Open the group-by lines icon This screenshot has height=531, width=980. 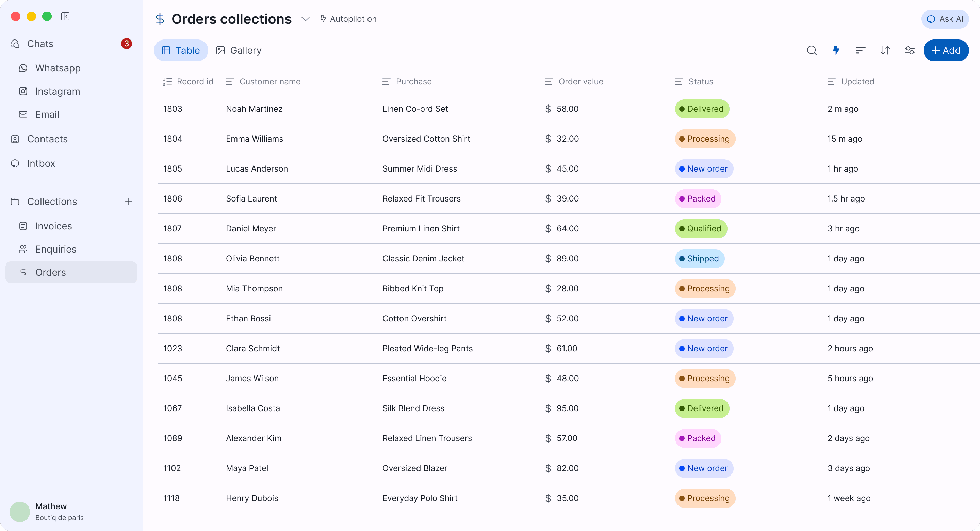(861, 50)
